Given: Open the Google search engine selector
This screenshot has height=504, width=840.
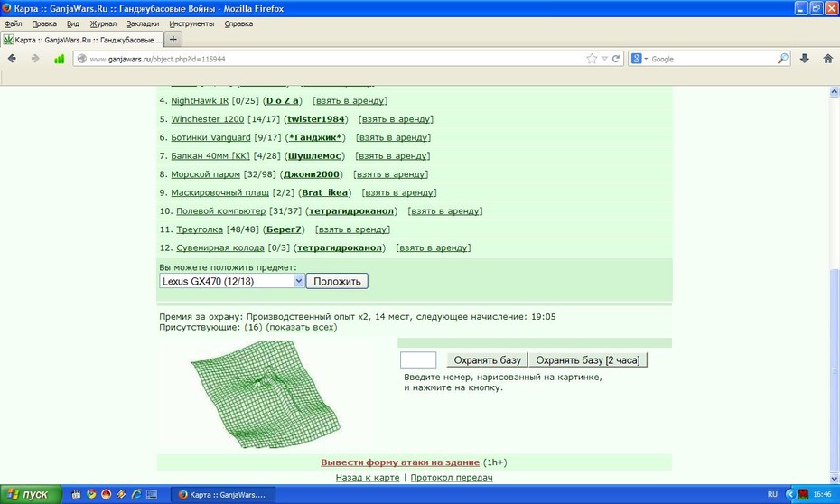Looking at the screenshot, I should pyautogui.click(x=639, y=59).
